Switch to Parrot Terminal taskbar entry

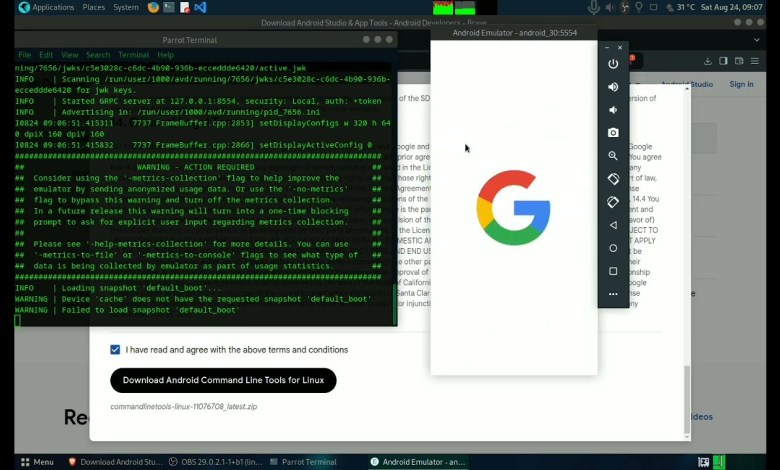pos(303,462)
